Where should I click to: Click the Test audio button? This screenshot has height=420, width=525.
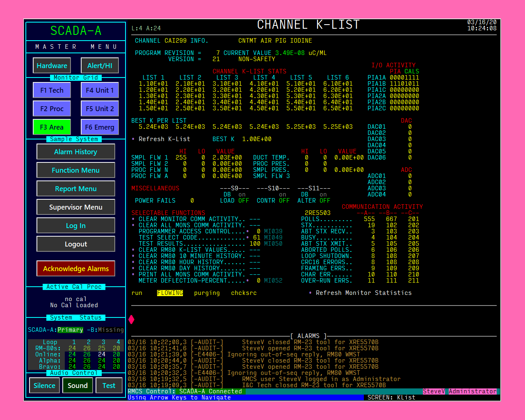tap(109, 386)
